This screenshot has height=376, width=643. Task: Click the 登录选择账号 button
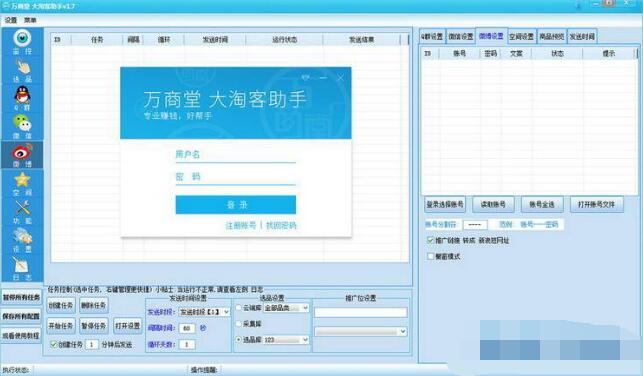[x=445, y=204]
